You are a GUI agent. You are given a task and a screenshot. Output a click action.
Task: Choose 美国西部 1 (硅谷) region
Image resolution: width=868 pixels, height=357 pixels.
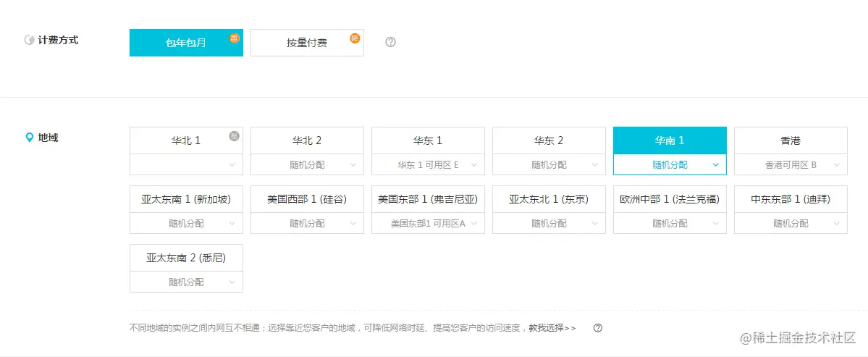307,199
